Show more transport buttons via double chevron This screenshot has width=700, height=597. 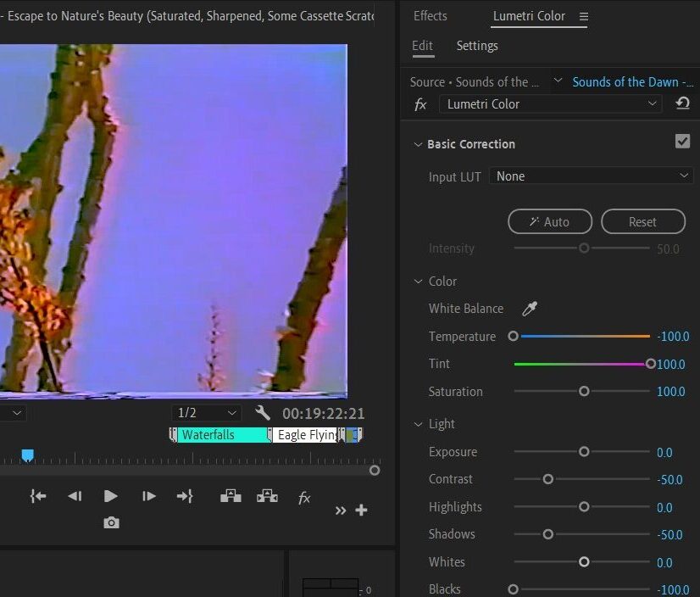(x=341, y=511)
